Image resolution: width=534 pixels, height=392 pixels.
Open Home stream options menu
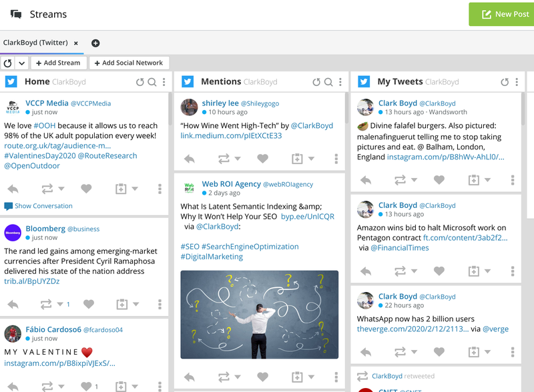point(164,82)
